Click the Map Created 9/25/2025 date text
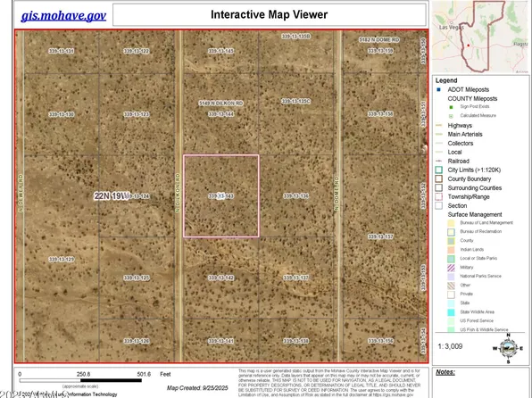Image resolution: width=532 pixels, height=398 pixels. click(x=197, y=388)
